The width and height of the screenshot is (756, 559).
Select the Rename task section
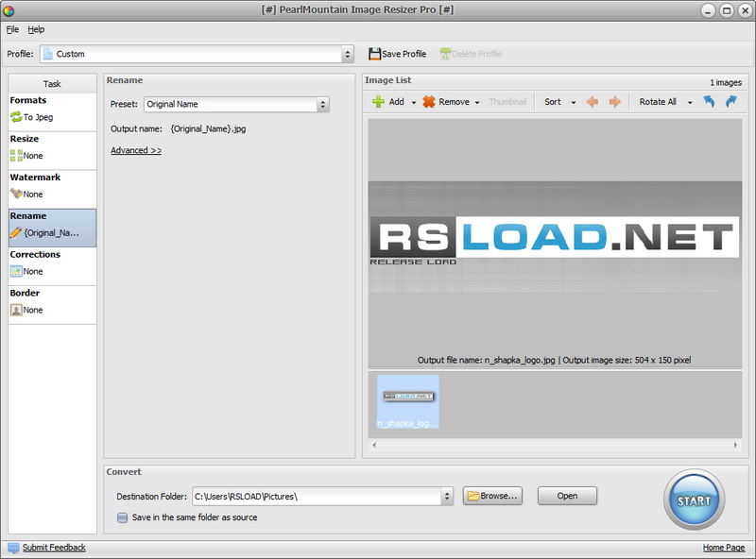pos(52,228)
